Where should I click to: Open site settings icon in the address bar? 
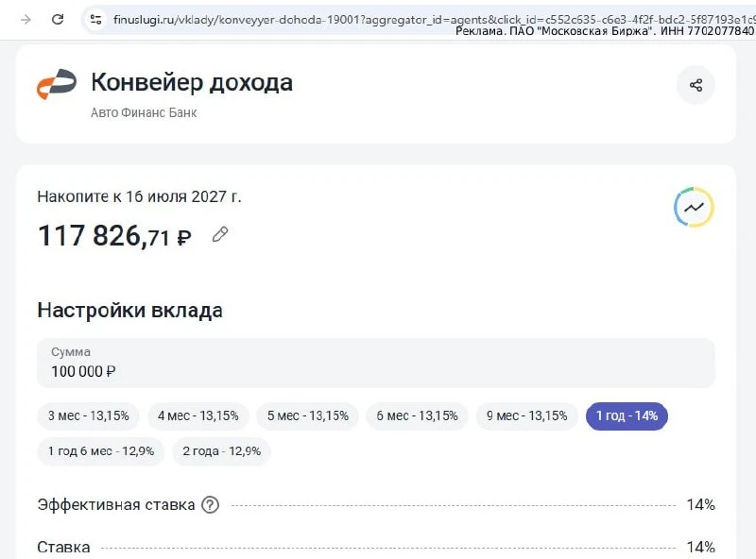pos(96,19)
